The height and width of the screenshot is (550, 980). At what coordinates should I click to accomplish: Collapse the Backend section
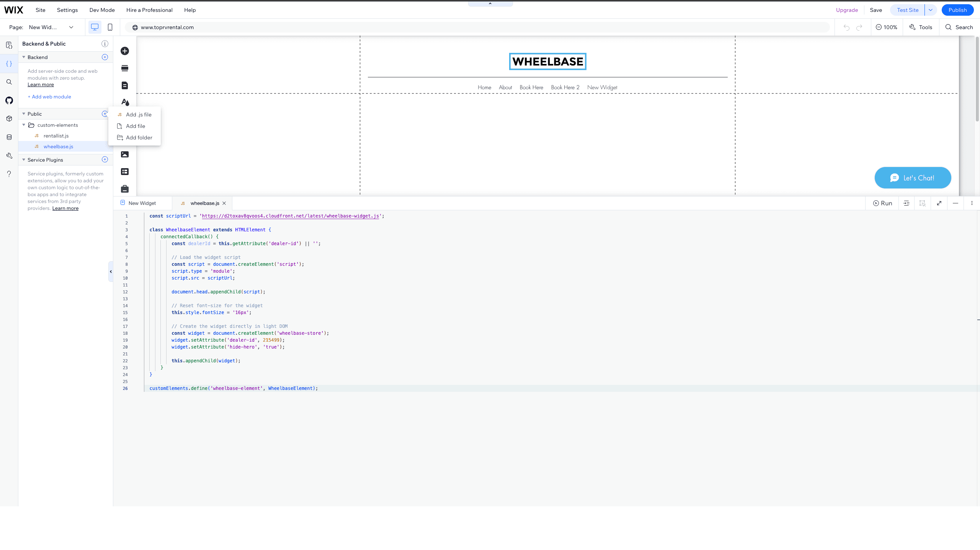(x=23, y=57)
